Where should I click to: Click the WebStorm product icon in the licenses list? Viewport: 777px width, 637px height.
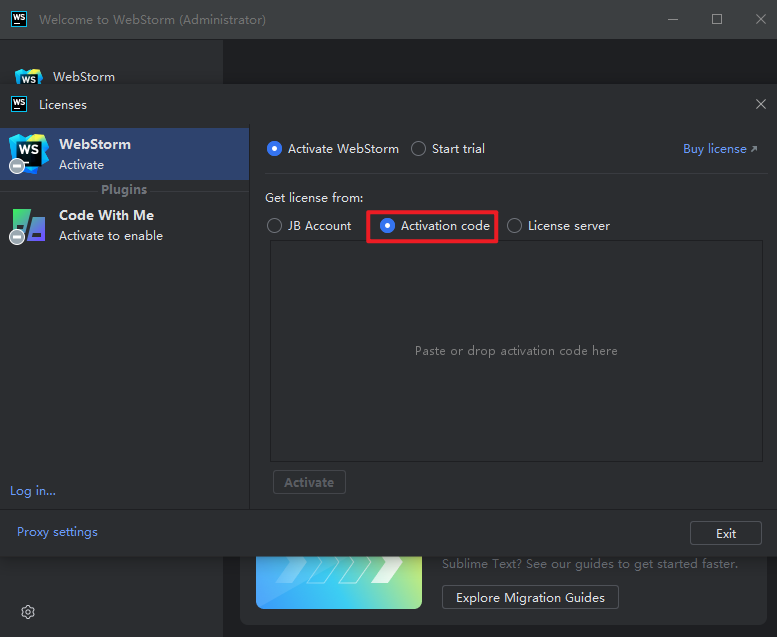tap(29, 154)
